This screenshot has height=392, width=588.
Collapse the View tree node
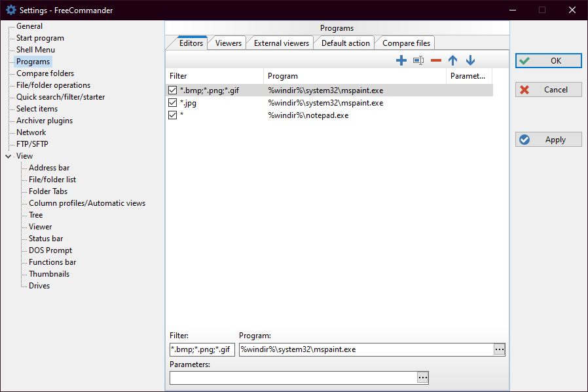coord(8,156)
